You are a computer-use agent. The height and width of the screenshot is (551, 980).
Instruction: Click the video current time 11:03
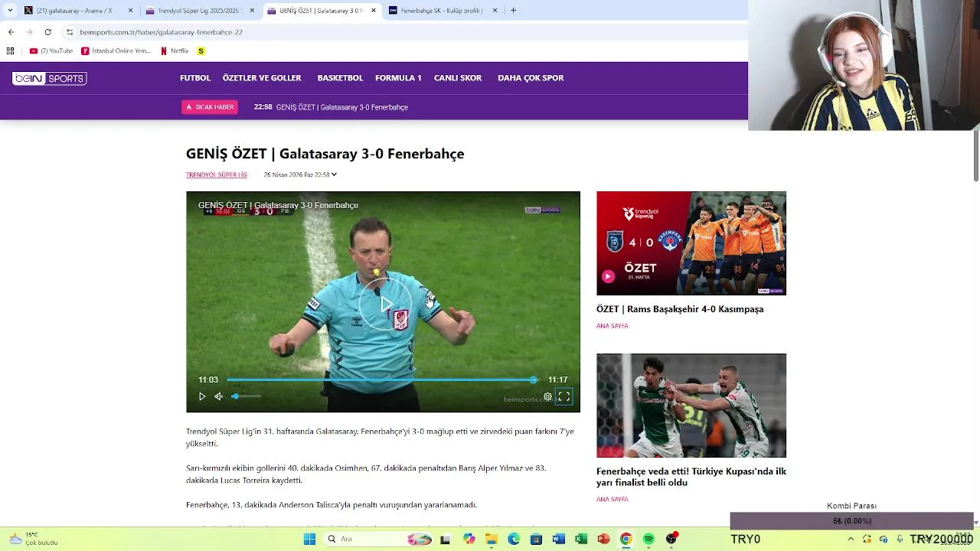tap(208, 380)
